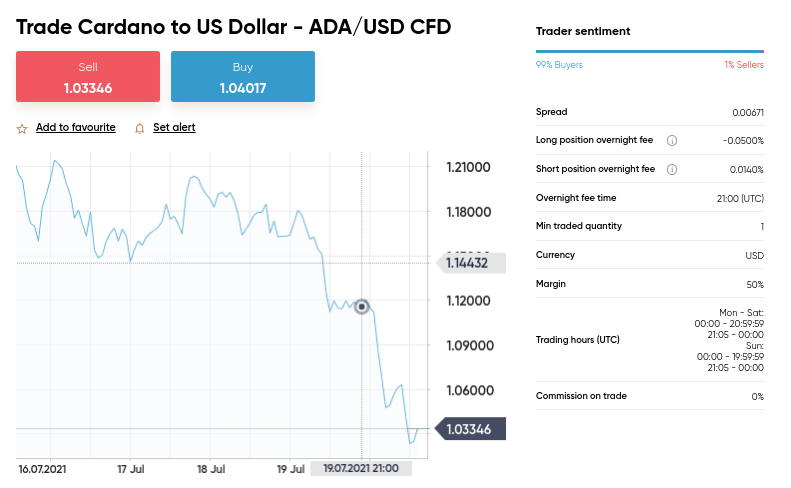This screenshot has height=488, width=791.
Task: Click the bell alert icon
Action: coord(140,129)
